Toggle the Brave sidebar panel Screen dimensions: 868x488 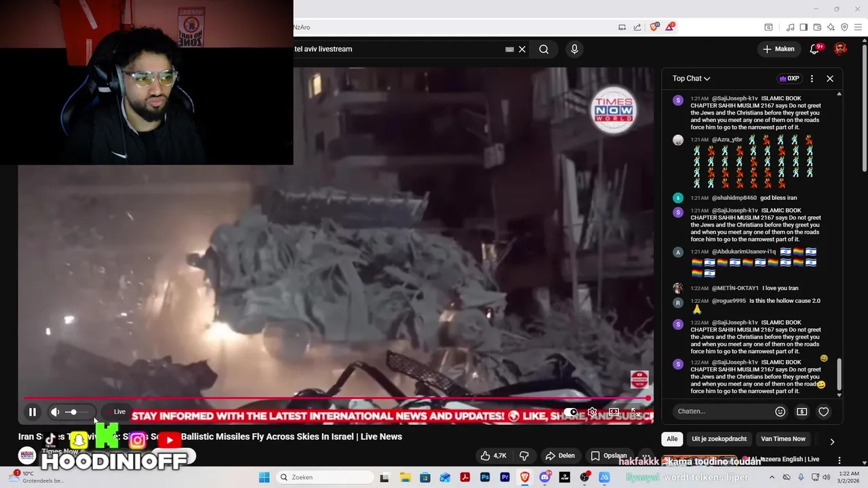coord(804,27)
